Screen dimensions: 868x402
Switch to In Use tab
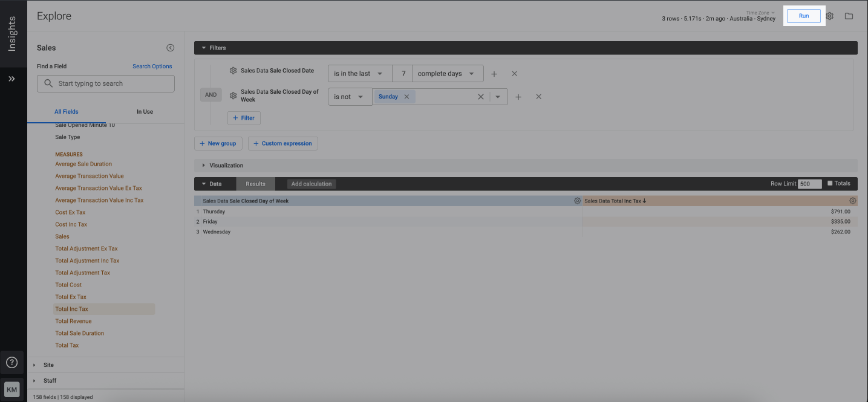click(x=145, y=112)
